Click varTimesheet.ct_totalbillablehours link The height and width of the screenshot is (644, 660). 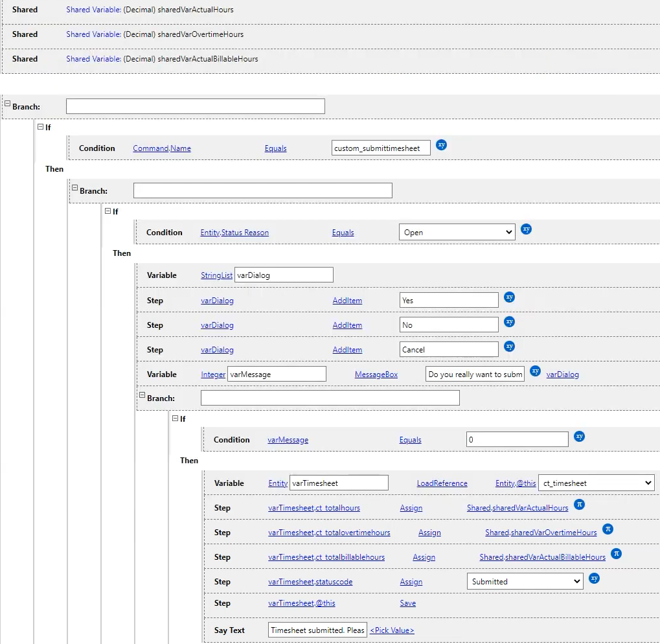pos(326,557)
